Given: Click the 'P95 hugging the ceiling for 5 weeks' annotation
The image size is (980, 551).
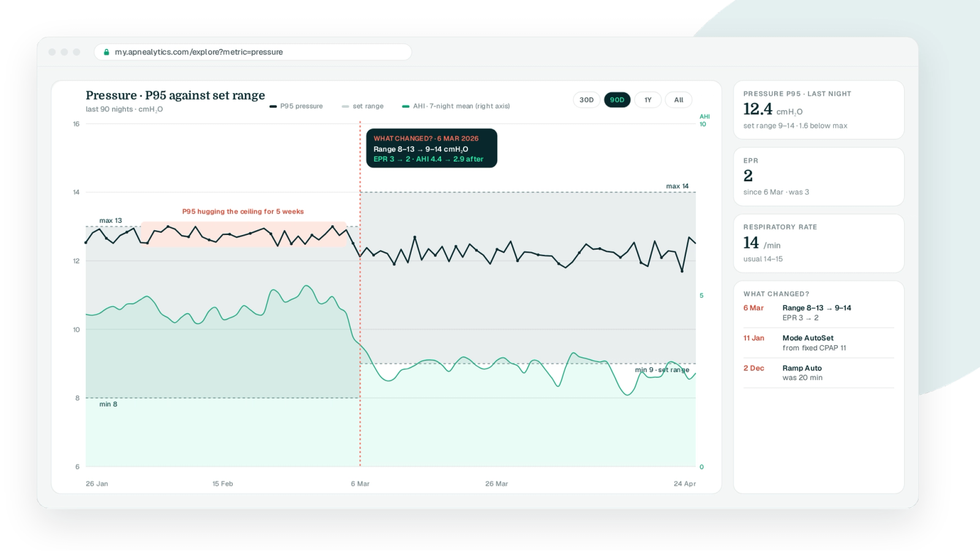Looking at the screenshot, I should (x=243, y=212).
